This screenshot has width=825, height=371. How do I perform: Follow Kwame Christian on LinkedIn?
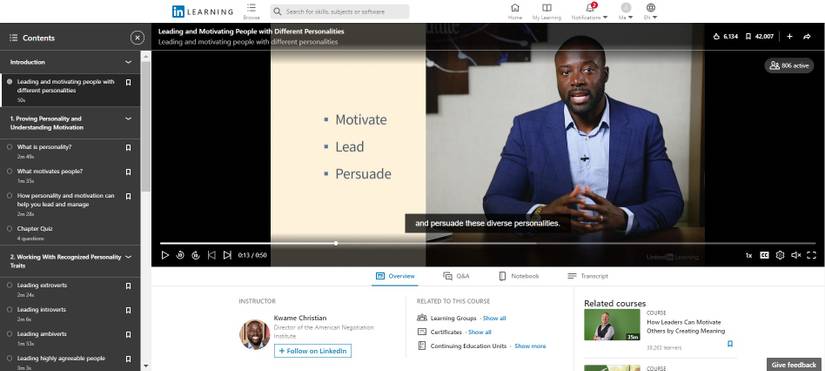tap(313, 351)
